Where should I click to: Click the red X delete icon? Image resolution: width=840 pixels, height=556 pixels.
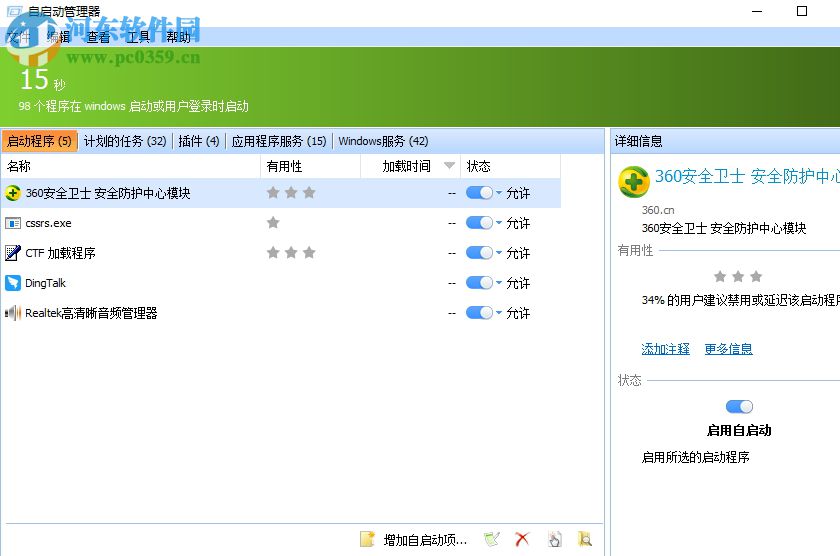522,539
